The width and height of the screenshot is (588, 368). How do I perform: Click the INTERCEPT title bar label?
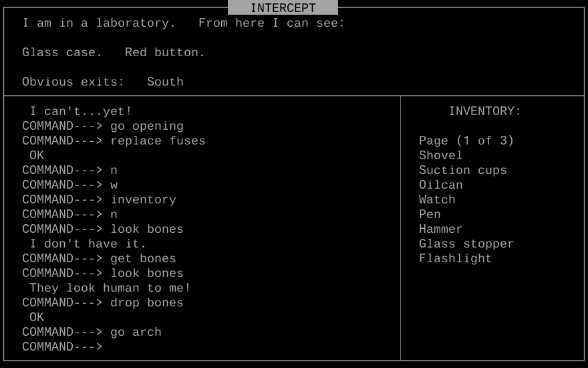283,8
